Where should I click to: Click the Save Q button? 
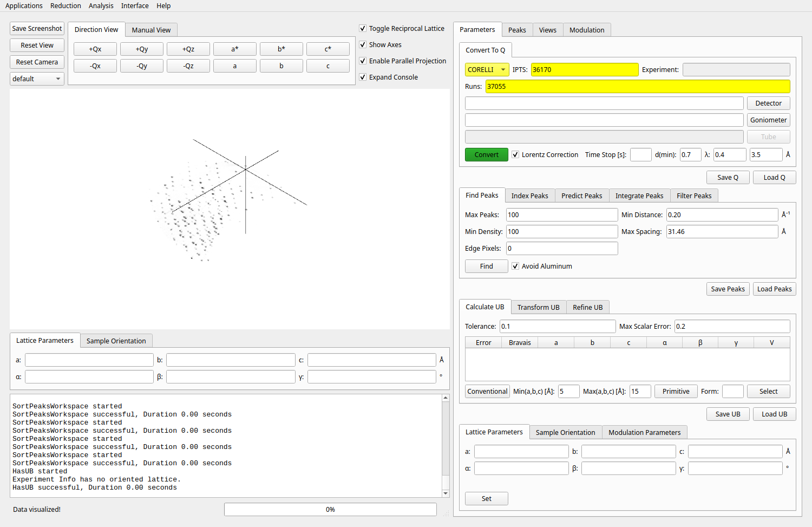click(728, 178)
